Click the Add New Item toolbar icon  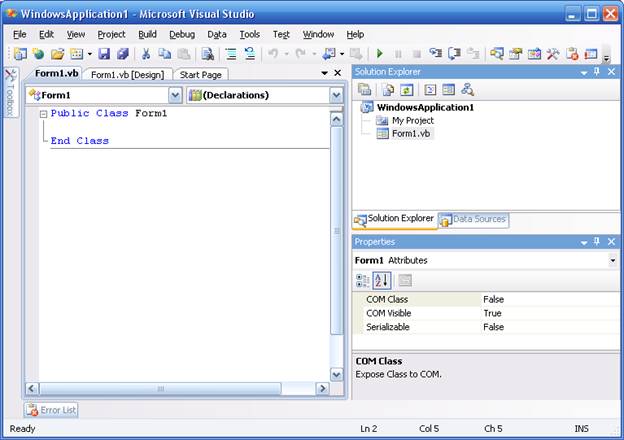76,53
